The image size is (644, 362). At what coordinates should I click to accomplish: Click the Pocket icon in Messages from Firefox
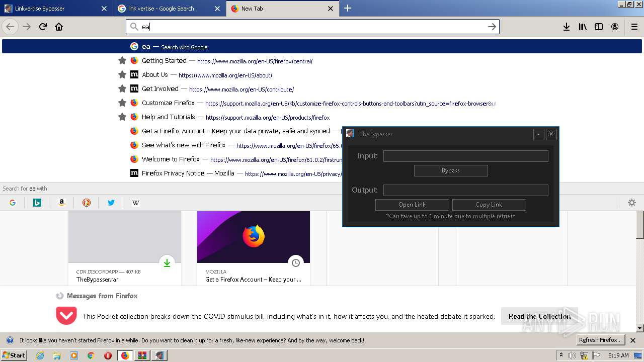(x=66, y=316)
